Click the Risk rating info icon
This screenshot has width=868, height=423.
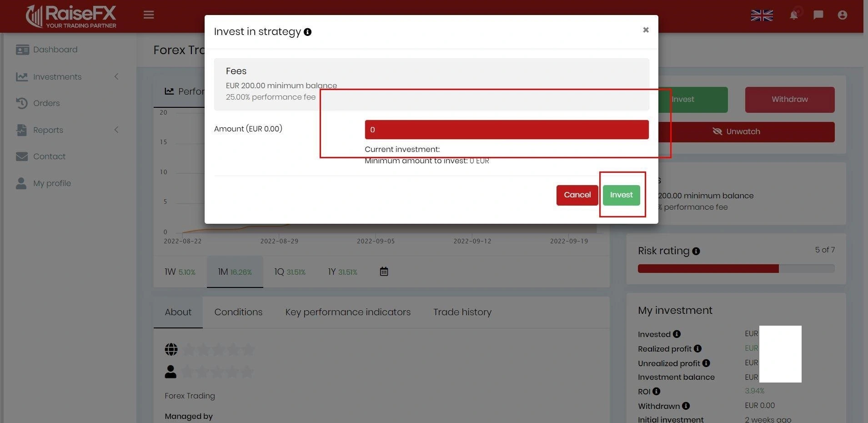tap(696, 251)
